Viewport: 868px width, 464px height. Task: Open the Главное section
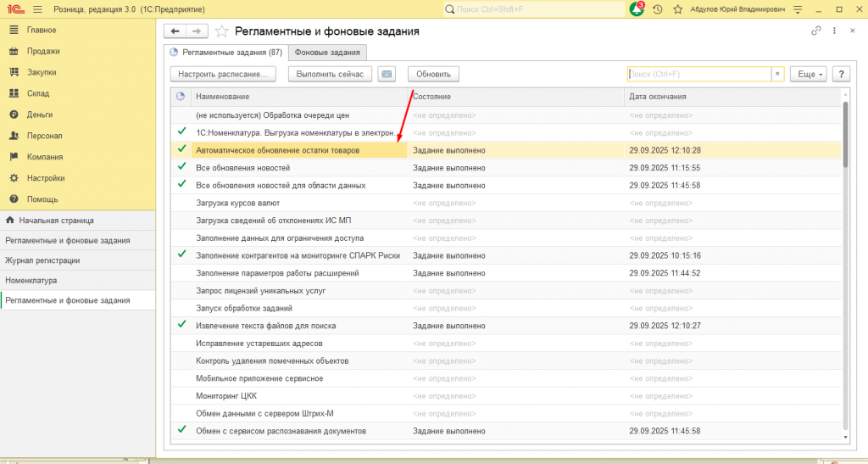pos(42,30)
